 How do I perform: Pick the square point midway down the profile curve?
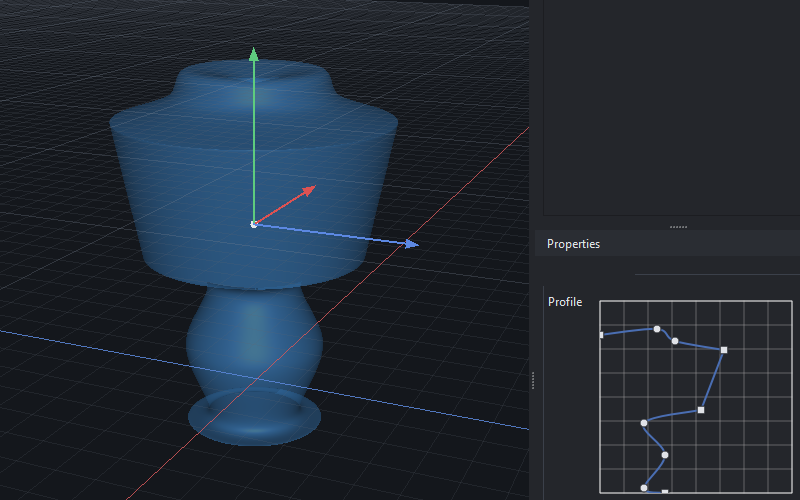(x=701, y=410)
